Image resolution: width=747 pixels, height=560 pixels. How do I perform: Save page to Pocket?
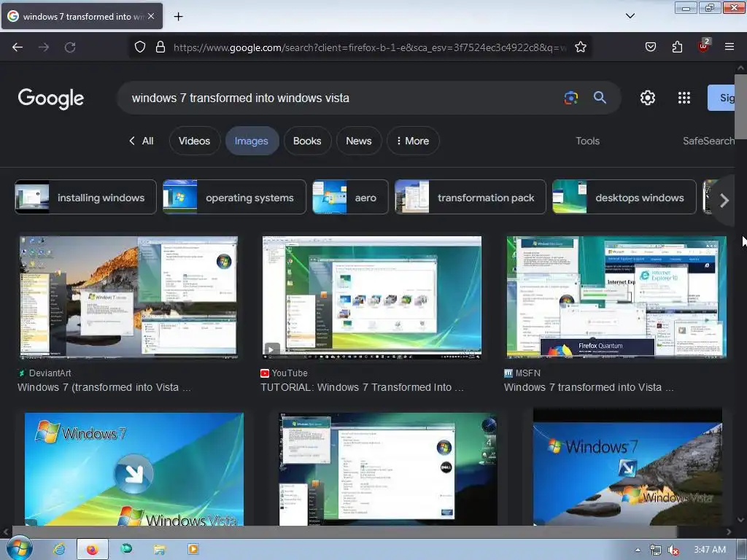pos(650,47)
